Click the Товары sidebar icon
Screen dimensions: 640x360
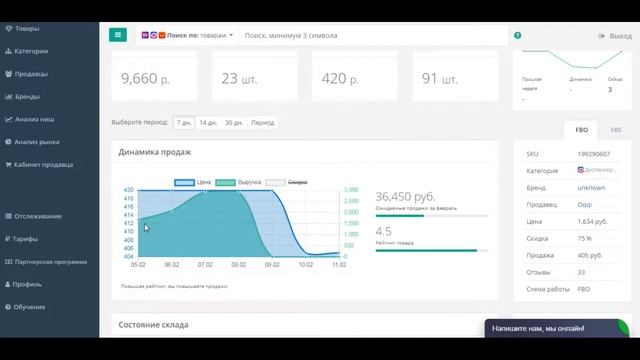coord(9,28)
